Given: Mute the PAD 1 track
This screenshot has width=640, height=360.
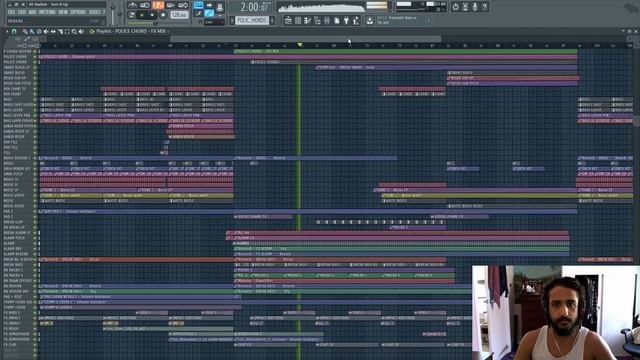Looking at the screenshot, I should click(x=35, y=211).
